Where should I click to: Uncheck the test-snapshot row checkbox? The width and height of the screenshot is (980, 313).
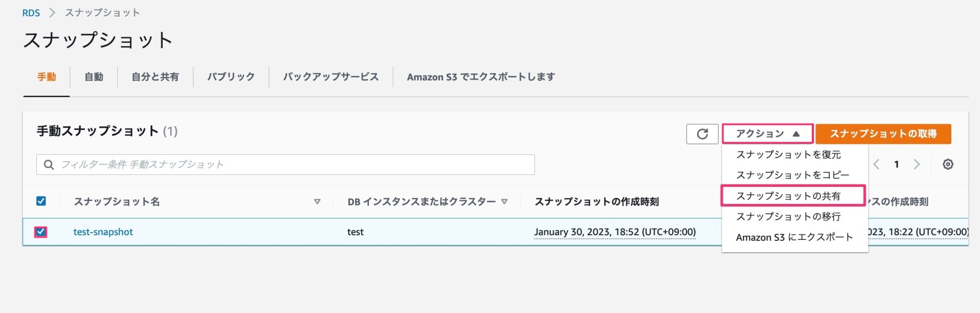41,232
